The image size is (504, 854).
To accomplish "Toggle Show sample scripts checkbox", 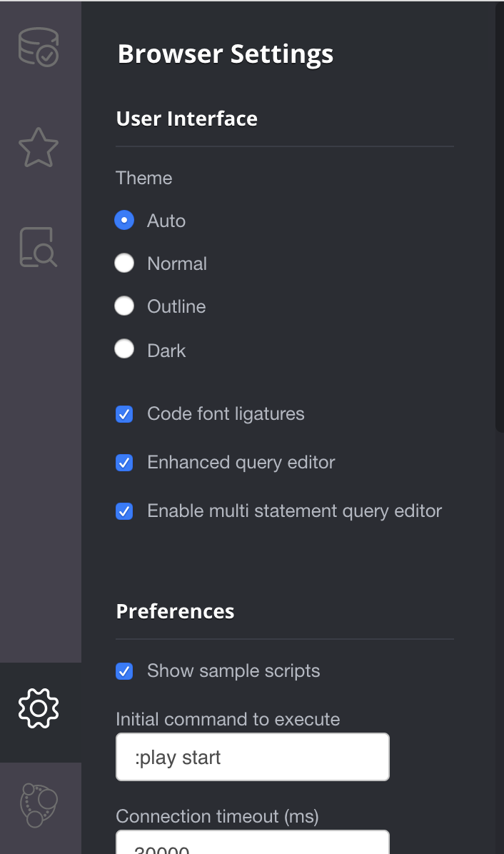I will [124, 671].
